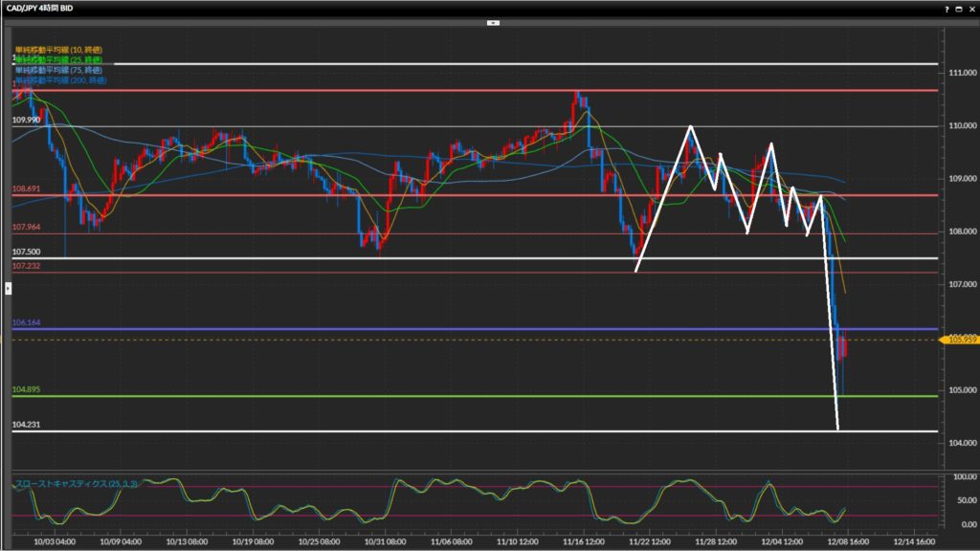Click the 109.990 horizontal line label

(26, 121)
